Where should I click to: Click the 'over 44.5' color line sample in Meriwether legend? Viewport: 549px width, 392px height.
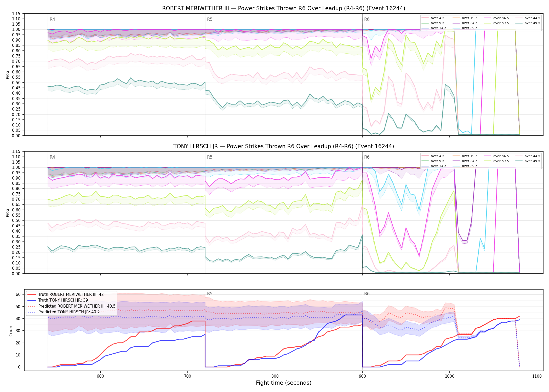[x=519, y=18]
